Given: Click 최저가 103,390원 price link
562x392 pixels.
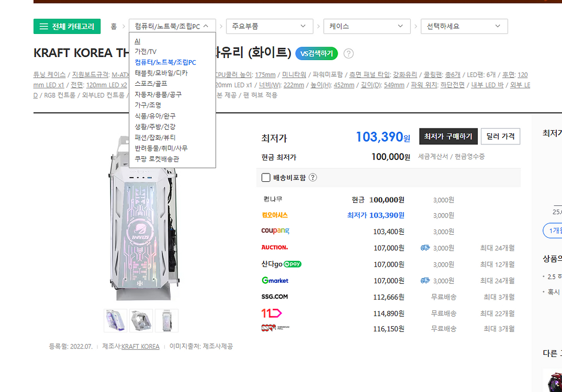Looking at the screenshot, I should 376,215.
